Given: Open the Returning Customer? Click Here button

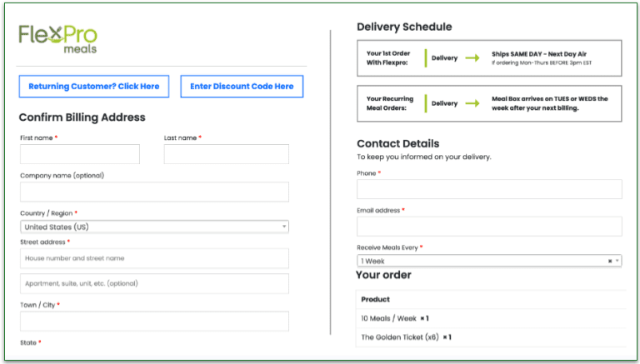Looking at the screenshot, I should [x=94, y=86].
